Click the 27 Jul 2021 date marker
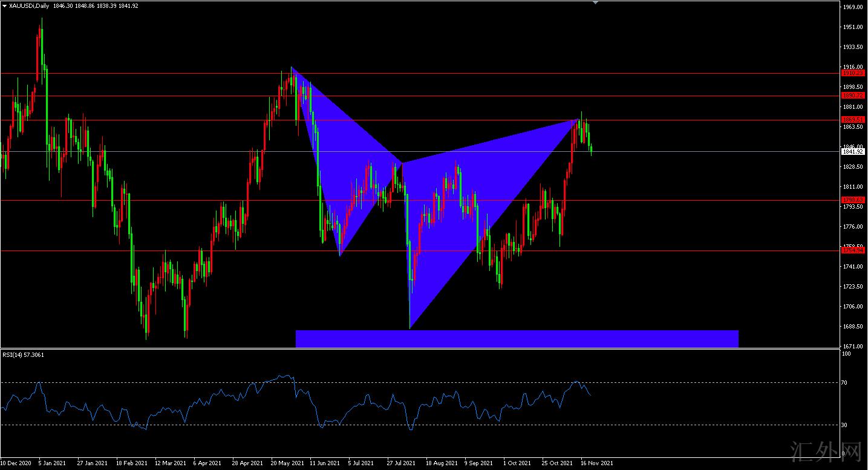868x470 pixels. (x=401, y=463)
